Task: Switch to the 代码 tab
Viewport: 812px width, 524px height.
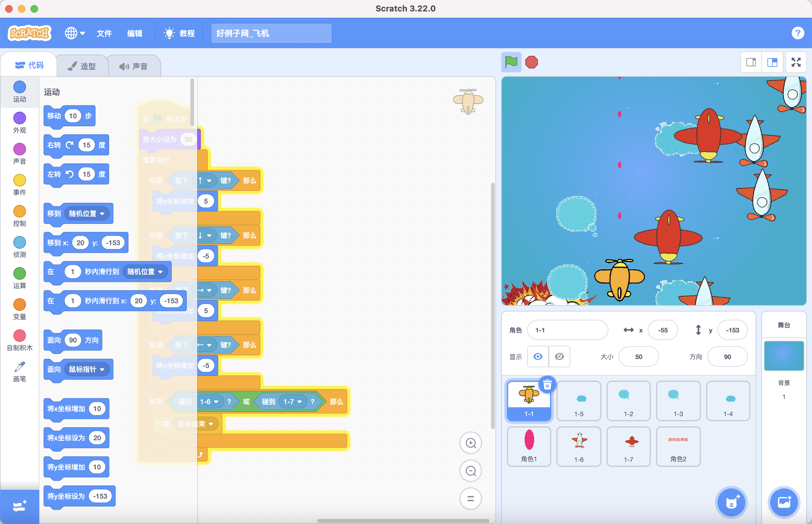Action: (29, 65)
